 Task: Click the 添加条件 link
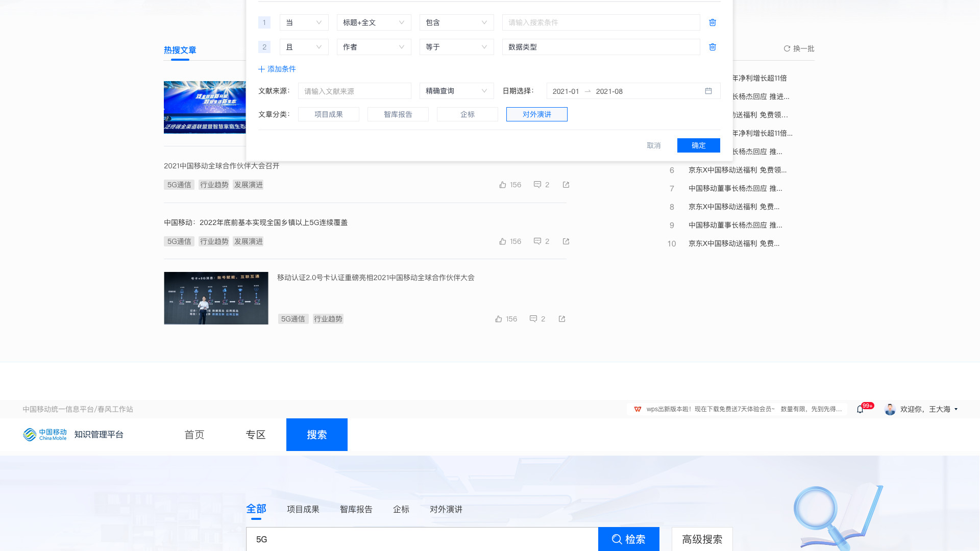point(278,69)
